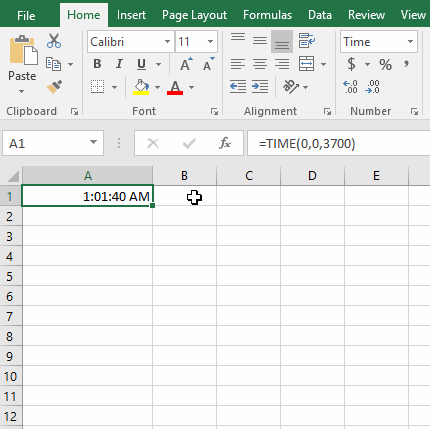
Task: Click the Paste button
Action: [x=22, y=63]
